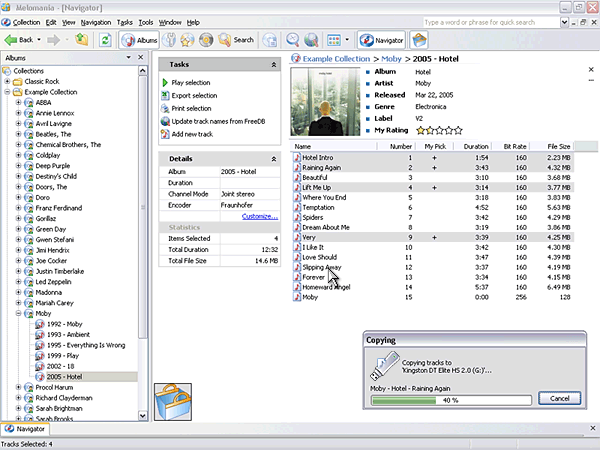Select Madonna in the artist tree
The height and width of the screenshot is (450, 600).
(49, 292)
